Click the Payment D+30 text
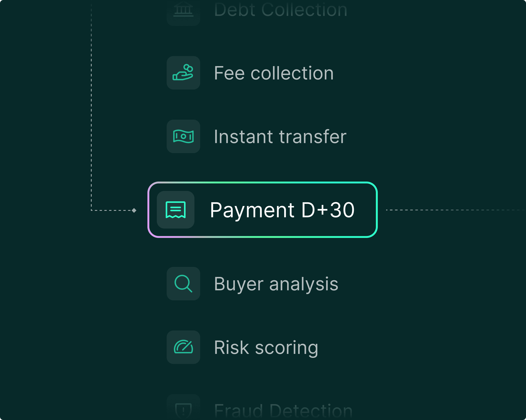The image size is (526, 420). point(282,210)
